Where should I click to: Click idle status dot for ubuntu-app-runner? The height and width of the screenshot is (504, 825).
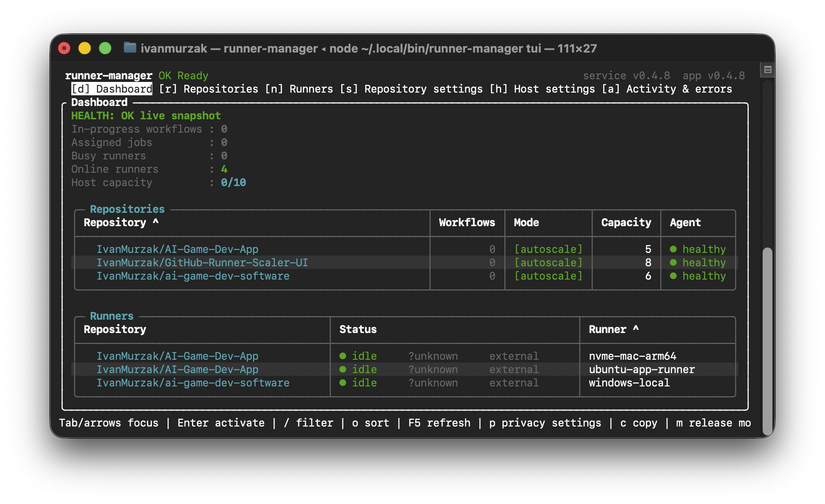tap(343, 369)
